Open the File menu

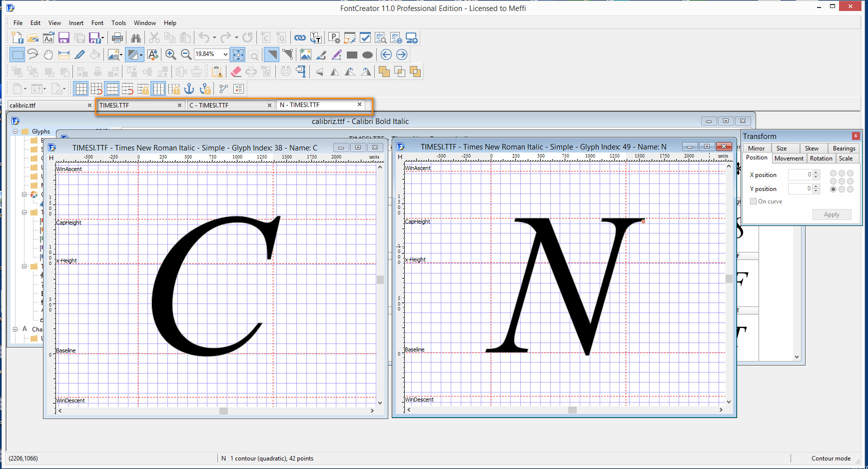[18, 23]
